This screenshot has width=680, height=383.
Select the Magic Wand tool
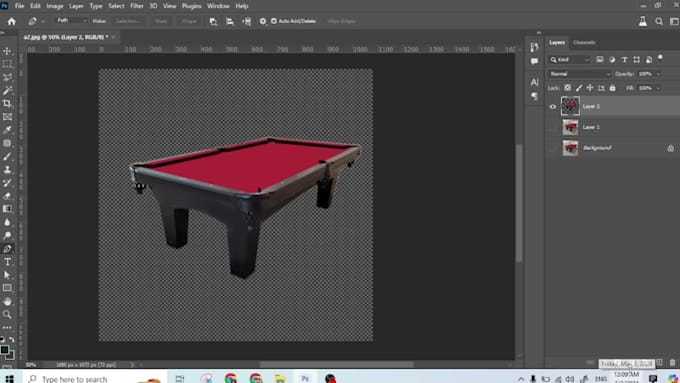click(7, 90)
